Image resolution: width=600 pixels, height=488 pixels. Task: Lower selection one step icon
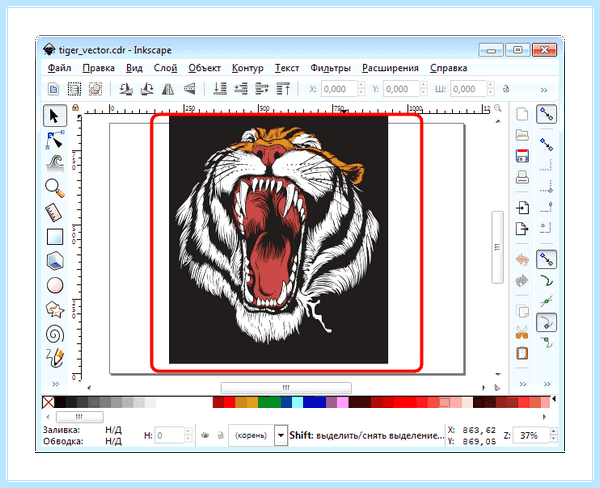point(241,89)
